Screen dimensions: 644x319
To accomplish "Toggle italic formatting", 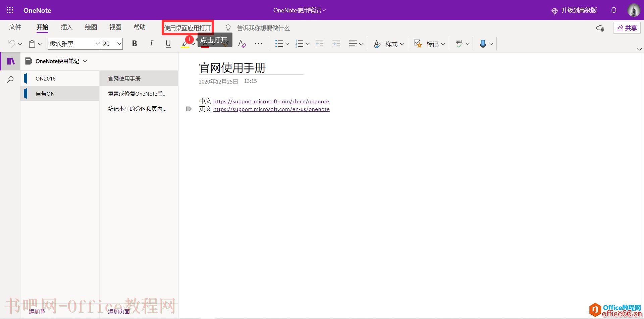I will [151, 44].
